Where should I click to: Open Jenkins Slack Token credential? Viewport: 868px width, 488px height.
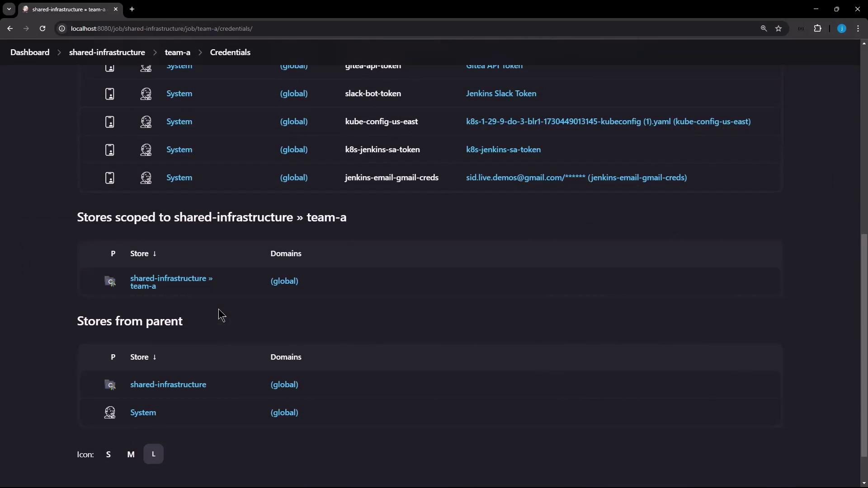[501, 94]
